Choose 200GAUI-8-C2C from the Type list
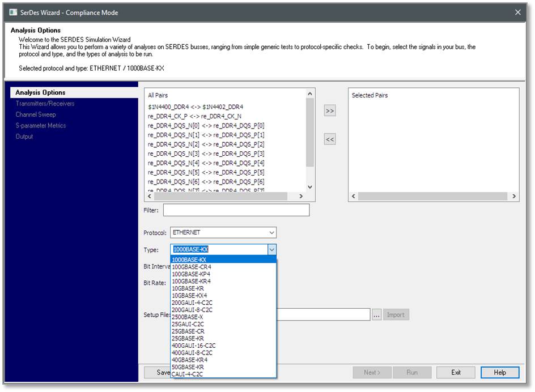 (223, 310)
